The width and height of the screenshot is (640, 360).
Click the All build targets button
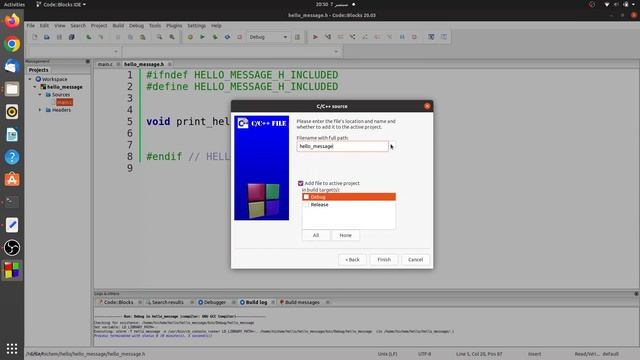(316, 235)
